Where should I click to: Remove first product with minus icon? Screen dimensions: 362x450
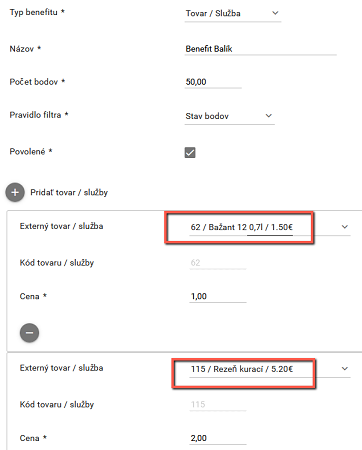click(29, 333)
